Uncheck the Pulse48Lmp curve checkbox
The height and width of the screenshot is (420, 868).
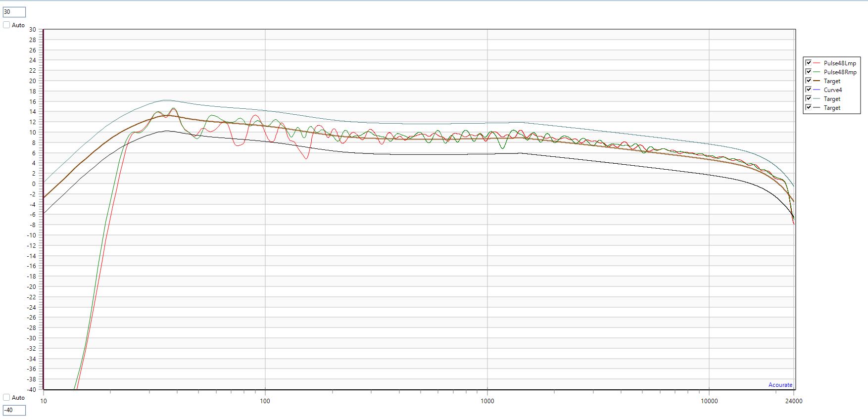pos(809,63)
